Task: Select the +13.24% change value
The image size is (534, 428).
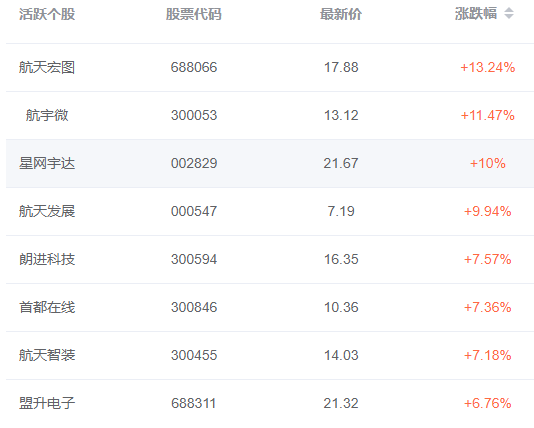Action: [488, 67]
